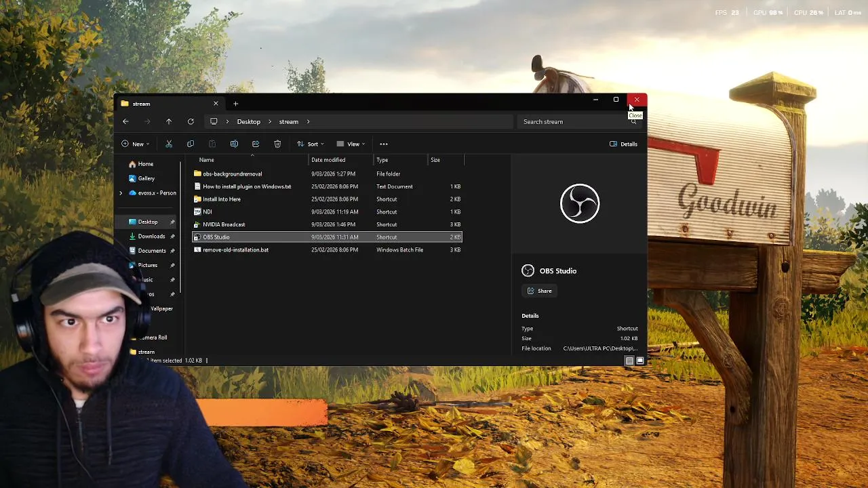868x488 pixels.
Task: Select the remove-old-installation.bat file name
Action: pos(235,249)
